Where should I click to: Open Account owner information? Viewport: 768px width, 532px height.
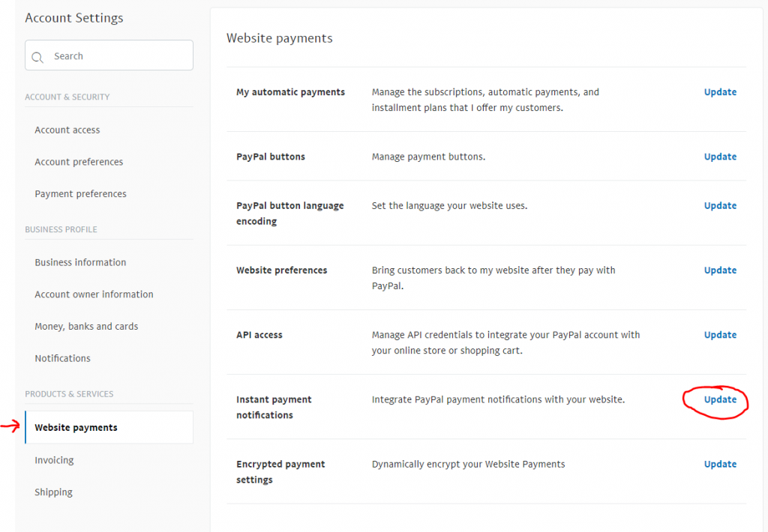[94, 294]
